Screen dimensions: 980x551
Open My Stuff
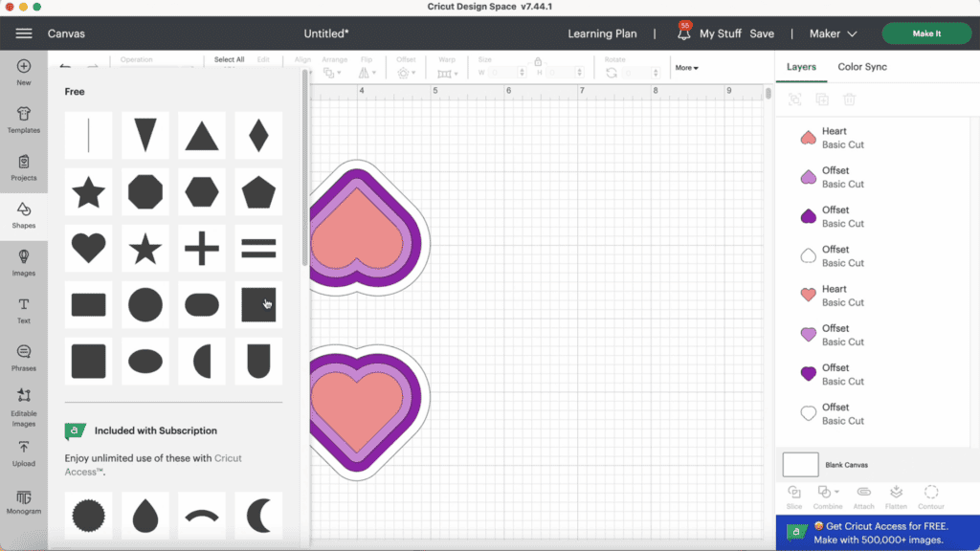pos(720,33)
